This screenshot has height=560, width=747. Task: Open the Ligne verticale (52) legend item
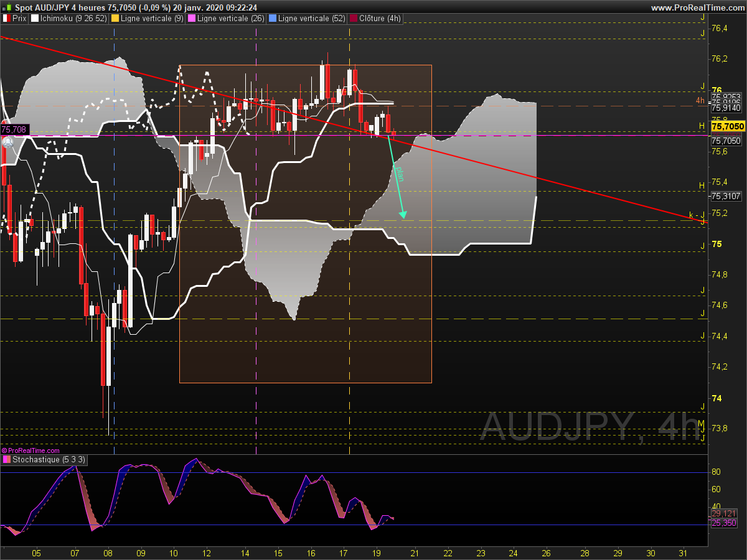click(x=307, y=19)
